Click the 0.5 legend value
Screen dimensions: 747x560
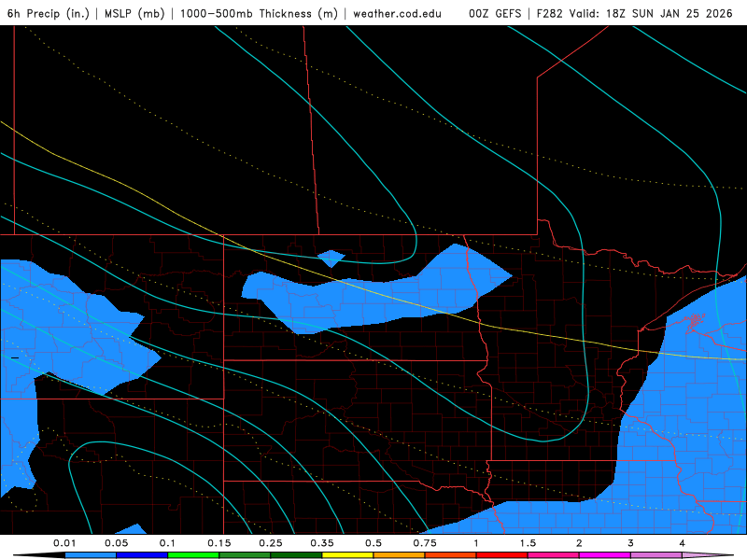click(x=373, y=543)
